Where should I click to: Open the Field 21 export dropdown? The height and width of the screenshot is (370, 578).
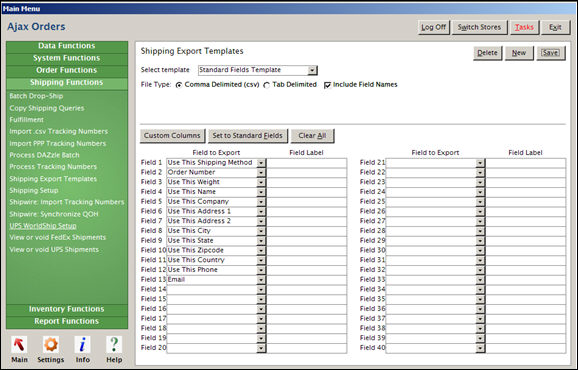pyautogui.click(x=435, y=163)
